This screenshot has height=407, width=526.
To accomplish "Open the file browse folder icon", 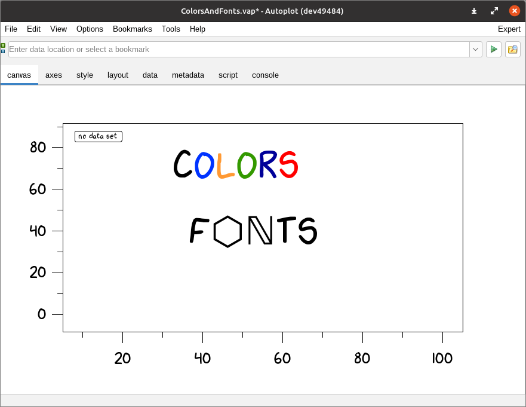I will (x=513, y=50).
